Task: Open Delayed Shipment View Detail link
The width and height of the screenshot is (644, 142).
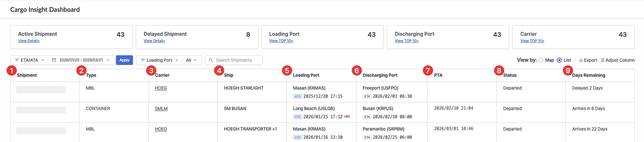Action: [154, 41]
